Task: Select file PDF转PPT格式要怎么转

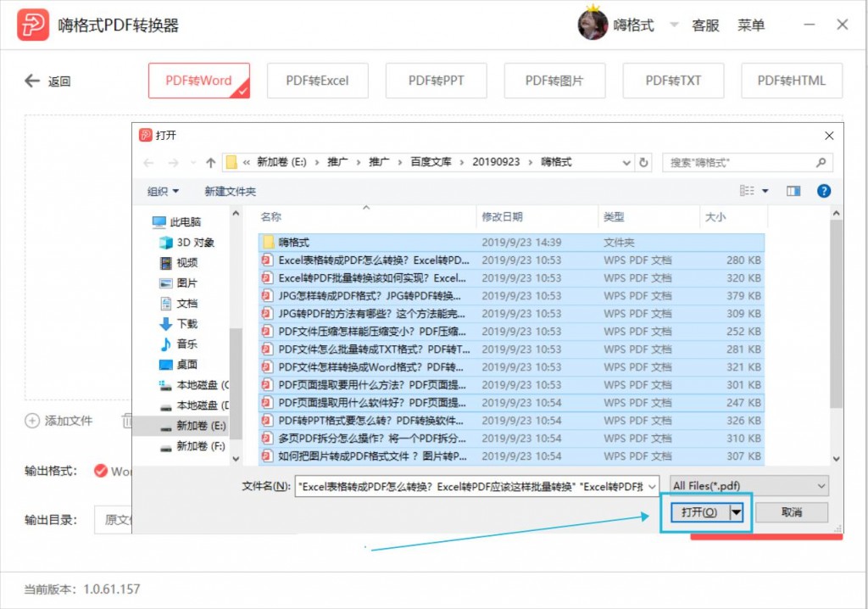Action: 511,421
